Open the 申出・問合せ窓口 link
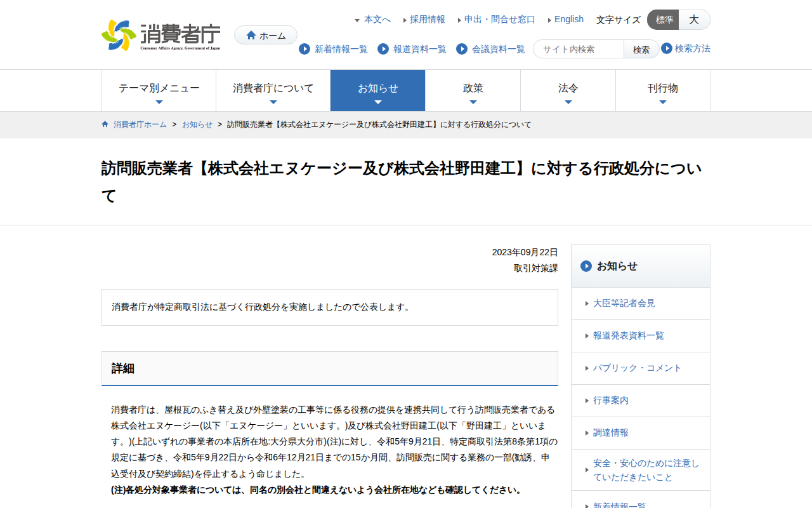Screen dimensions: 812x508 pos(500,20)
